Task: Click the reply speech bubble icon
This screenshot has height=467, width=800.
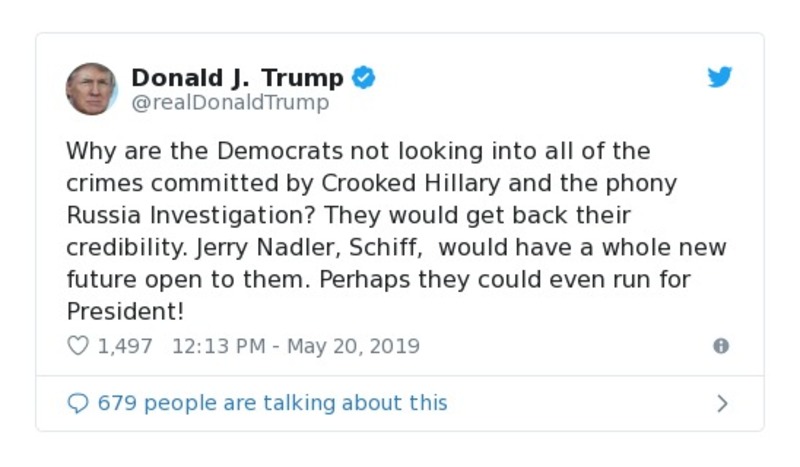Action: click(77, 403)
